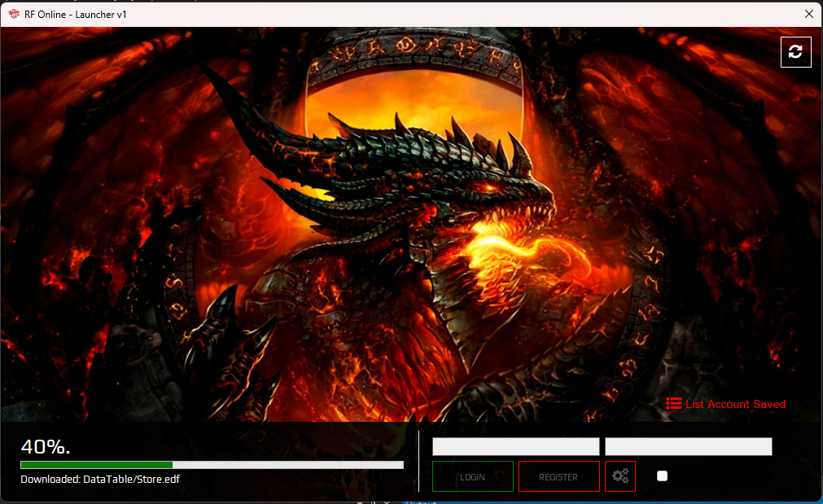Click the LOGIN button
This screenshot has width=823, height=504.
point(472,476)
